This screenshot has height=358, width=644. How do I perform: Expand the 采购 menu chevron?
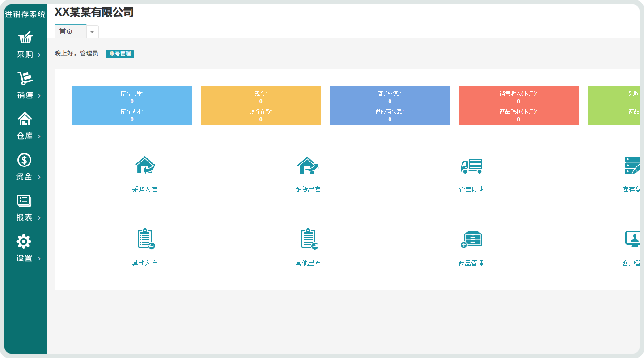coord(39,55)
